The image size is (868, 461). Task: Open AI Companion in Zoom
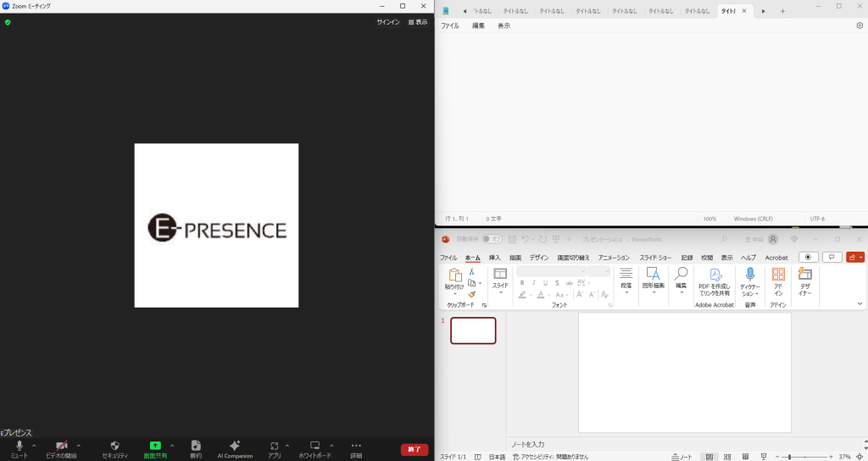coord(235,449)
